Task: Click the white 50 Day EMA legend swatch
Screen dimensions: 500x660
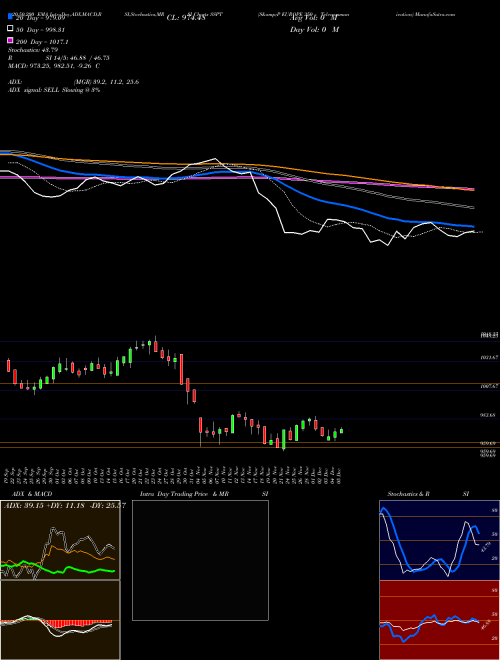Action: 10,29
